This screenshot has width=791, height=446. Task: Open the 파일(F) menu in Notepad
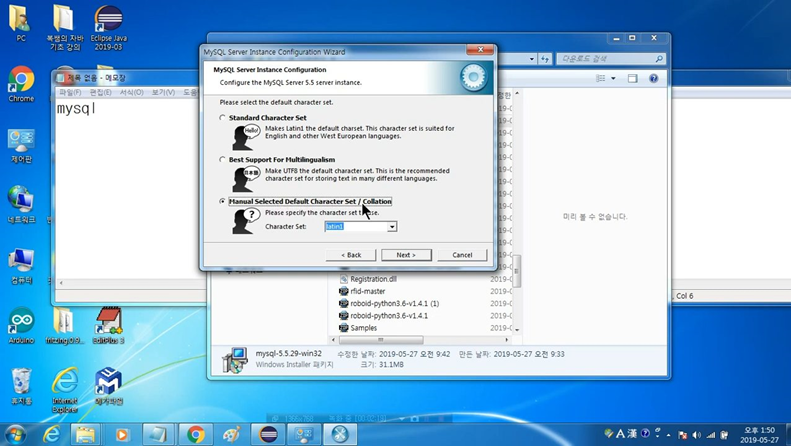pos(70,92)
